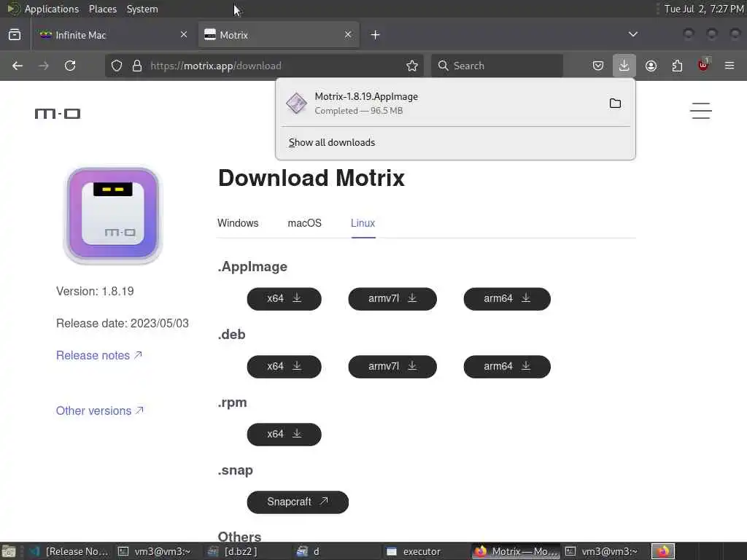Download the .deb armv7l package
This screenshot has width=747, height=560.
[x=392, y=367]
